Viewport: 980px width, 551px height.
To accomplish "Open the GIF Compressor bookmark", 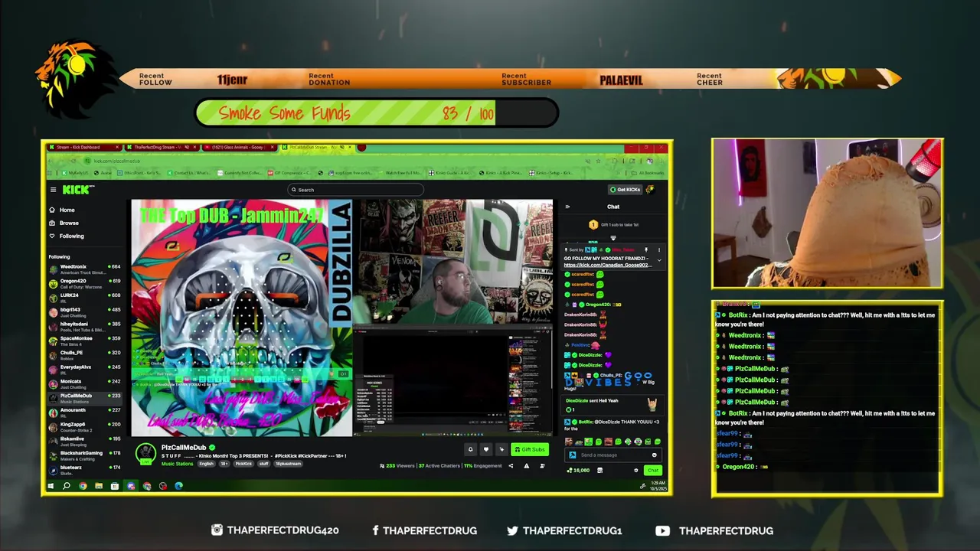I will point(289,173).
